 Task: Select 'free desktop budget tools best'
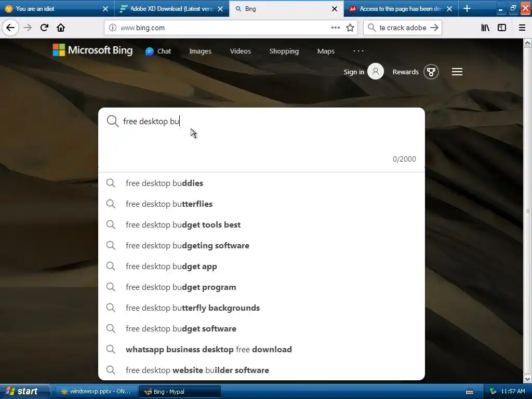[261, 224]
